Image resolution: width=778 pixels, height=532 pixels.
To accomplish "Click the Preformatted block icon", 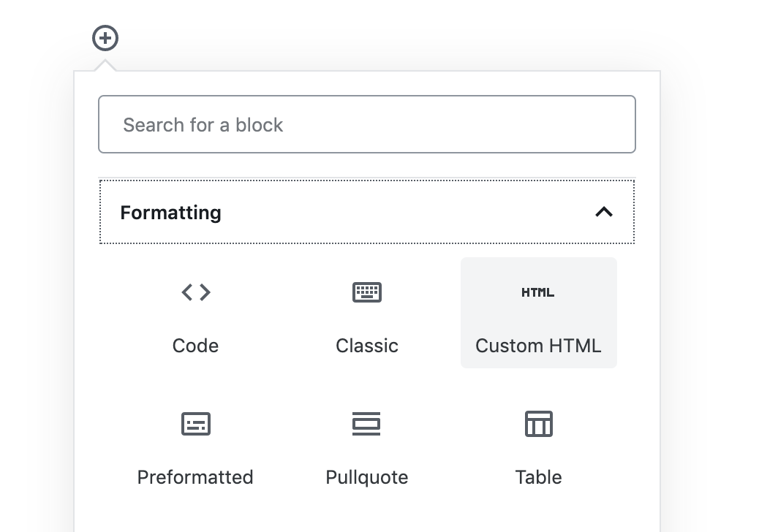I will pos(195,424).
